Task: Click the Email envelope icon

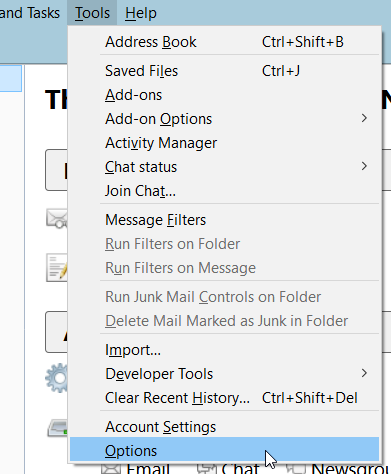Action: 111,468
